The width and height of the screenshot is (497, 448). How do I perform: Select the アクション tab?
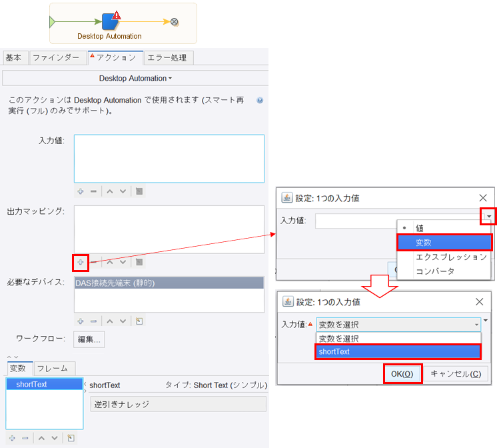(116, 57)
